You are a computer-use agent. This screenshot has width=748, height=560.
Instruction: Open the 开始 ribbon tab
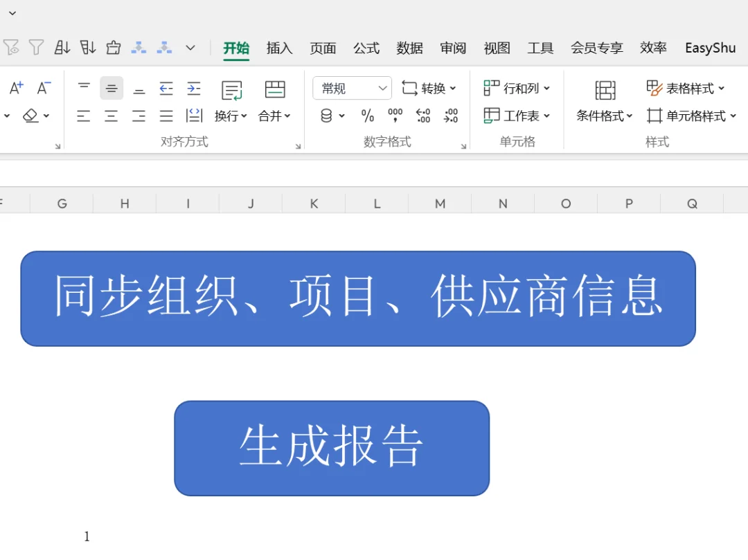point(236,48)
